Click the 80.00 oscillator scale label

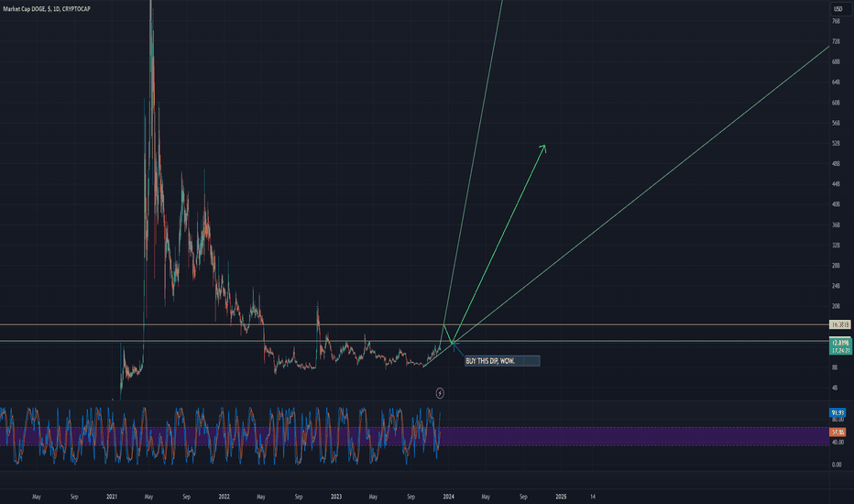838,420
